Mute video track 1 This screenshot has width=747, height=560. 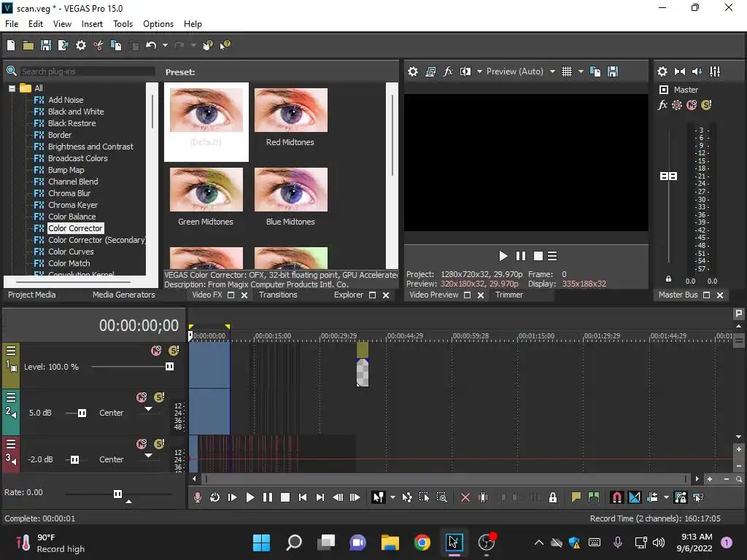tap(156, 351)
